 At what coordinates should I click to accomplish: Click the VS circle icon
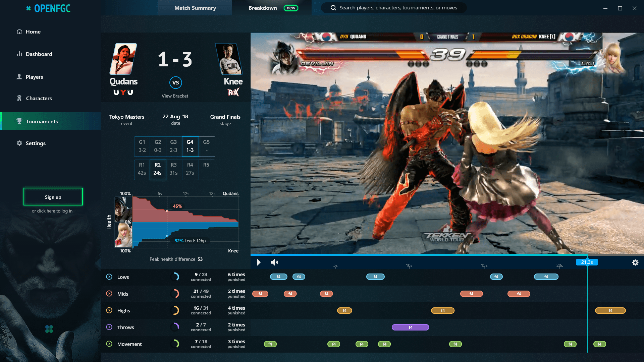[175, 82]
